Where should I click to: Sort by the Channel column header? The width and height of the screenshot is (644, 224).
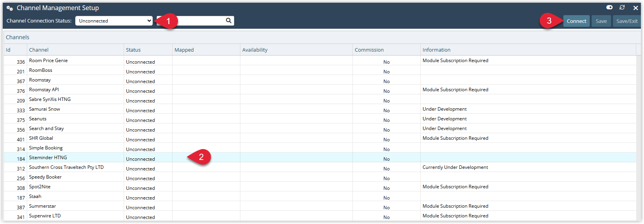[76, 50]
